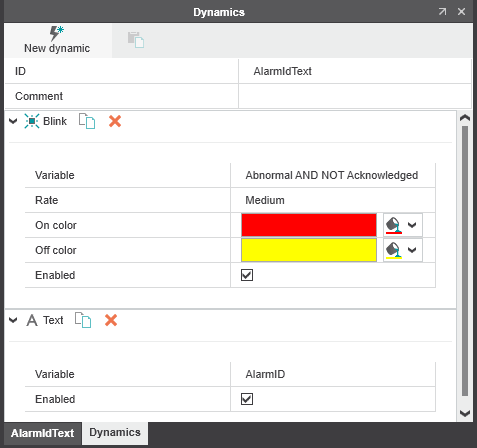Collapse the Text section chevron

tap(13, 320)
